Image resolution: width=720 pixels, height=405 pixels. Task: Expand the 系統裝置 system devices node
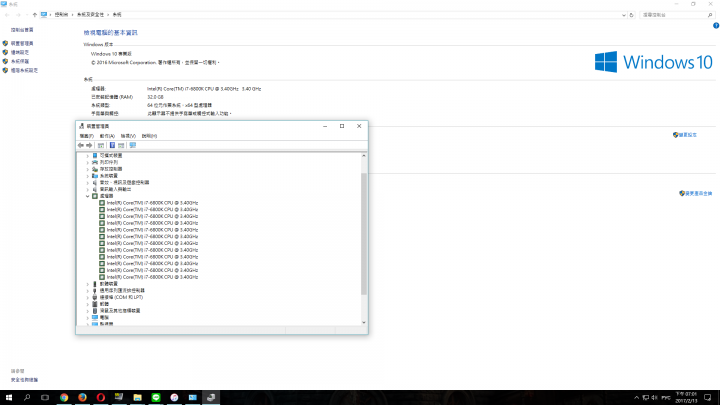click(88, 176)
